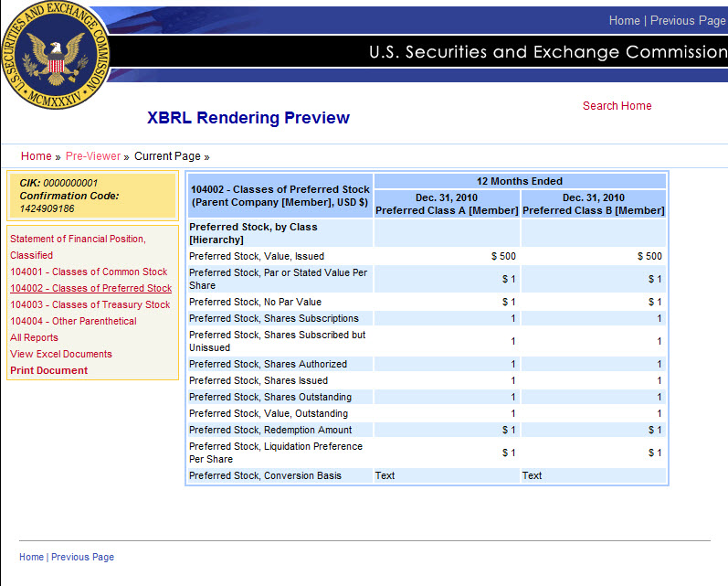The height and width of the screenshot is (586, 728).
Task: Click U.S. Securities and Exchange Commission banner title
Action: [x=548, y=51]
